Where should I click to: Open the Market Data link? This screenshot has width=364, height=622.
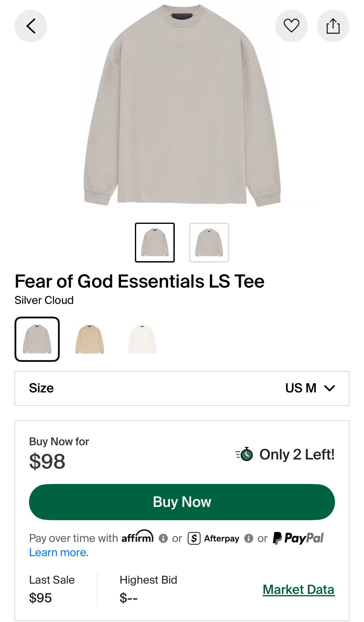click(299, 590)
